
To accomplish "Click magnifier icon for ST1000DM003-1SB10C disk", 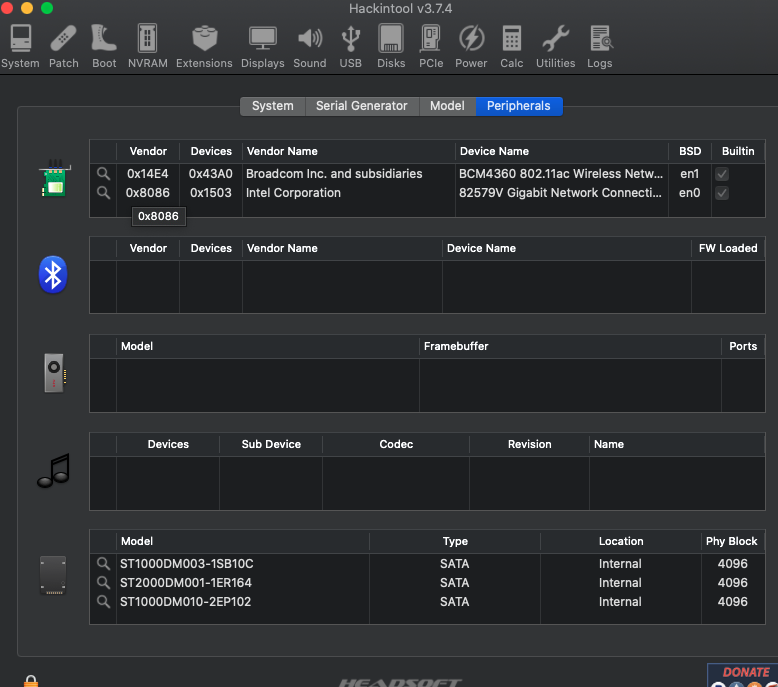I will pos(103,563).
